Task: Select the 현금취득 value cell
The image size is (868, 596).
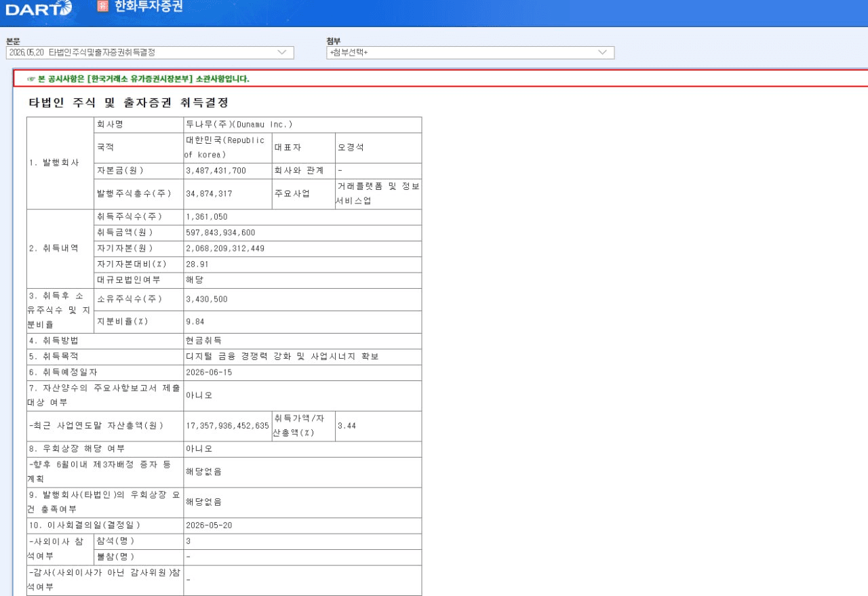Action: 302,340
